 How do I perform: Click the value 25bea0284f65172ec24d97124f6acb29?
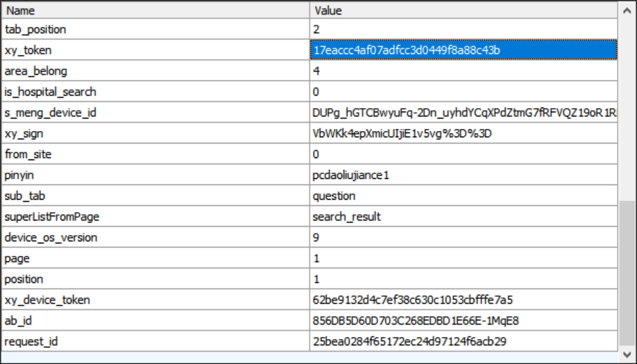tap(464, 341)
